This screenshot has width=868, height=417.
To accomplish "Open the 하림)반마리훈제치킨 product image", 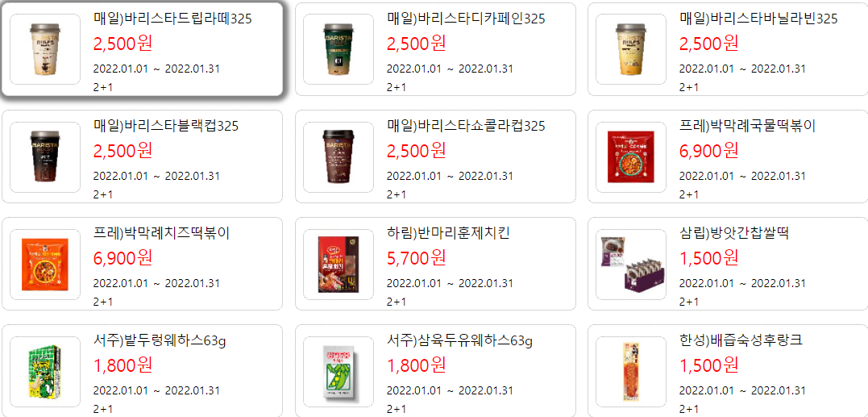I will (338, 265).
